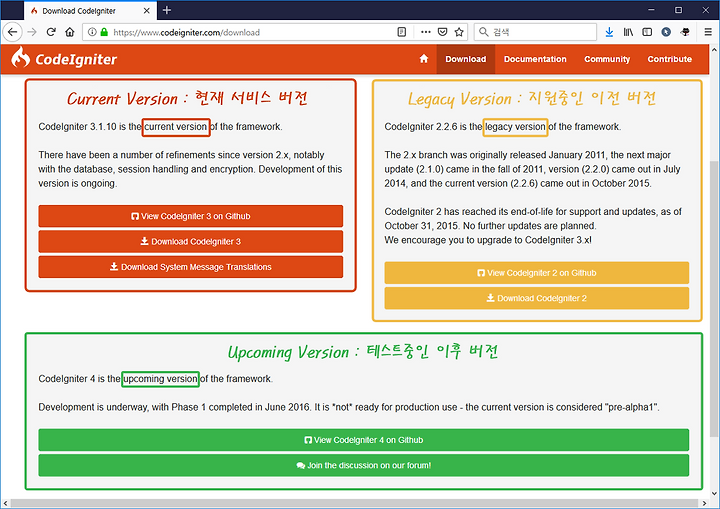Open Documentation menu item

point(535,59)
